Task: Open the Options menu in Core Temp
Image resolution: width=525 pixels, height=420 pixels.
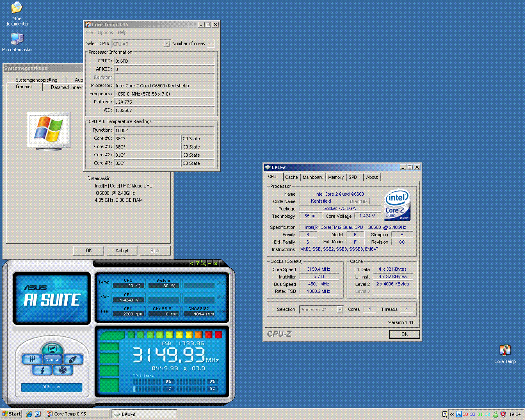Action: pos(105,32)
